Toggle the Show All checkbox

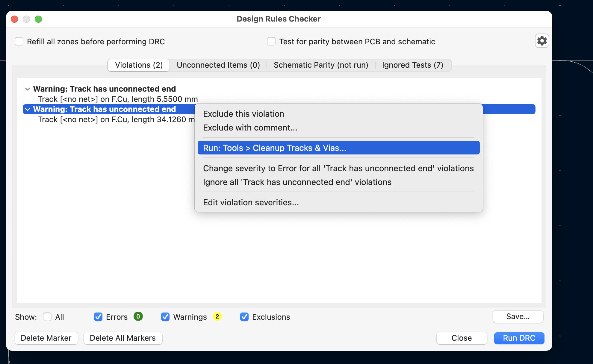[x=47, y=317]
